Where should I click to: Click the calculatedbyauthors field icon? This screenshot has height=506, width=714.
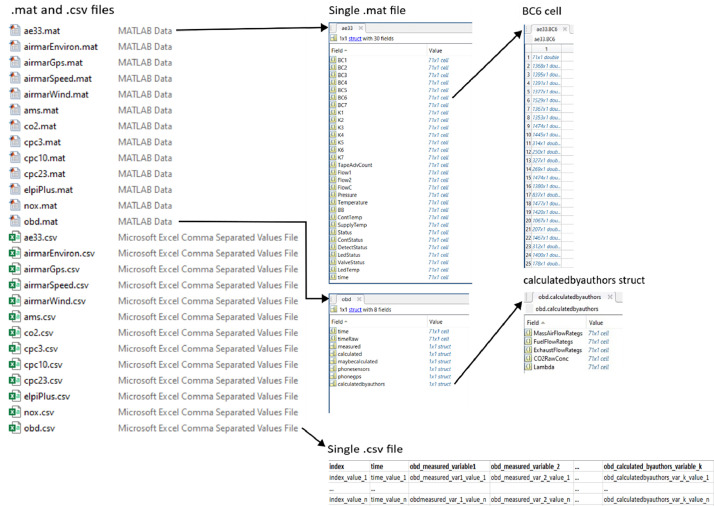click(333, 384)
